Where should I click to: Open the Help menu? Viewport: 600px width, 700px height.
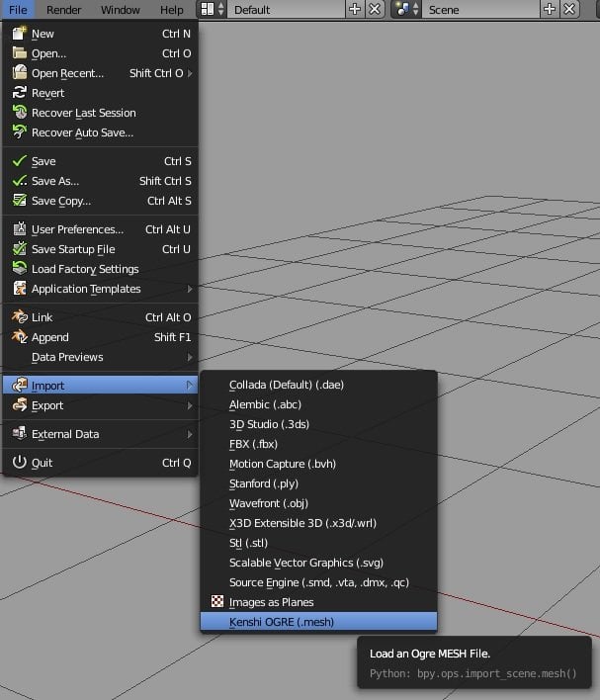click(x=171, y=9)
